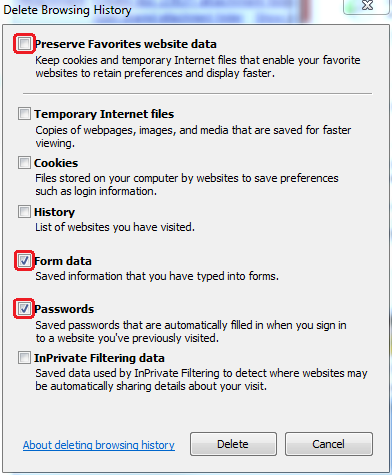The height and width of the screenshot is (475, 392).
Task: Click the bold Cookies label text
Action: pyautogui.click(x=56, y=163)
